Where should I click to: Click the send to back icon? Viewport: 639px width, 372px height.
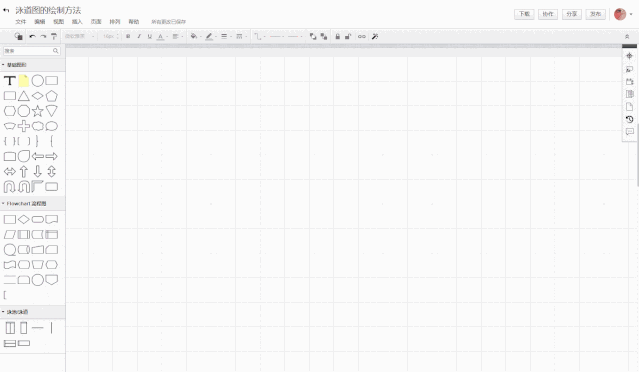[324, 36]
